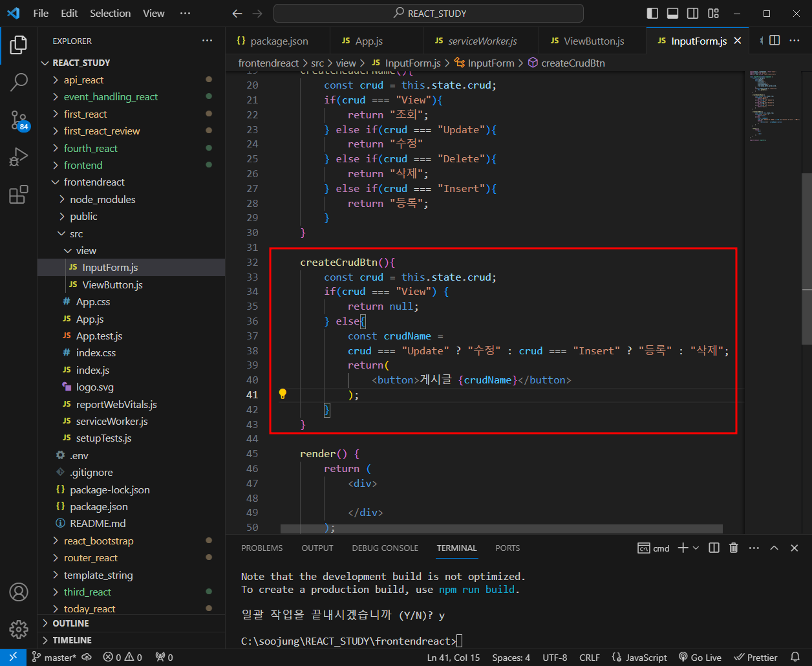Switch to the DEBUG CONSOLE panel tab

[385, 548]
